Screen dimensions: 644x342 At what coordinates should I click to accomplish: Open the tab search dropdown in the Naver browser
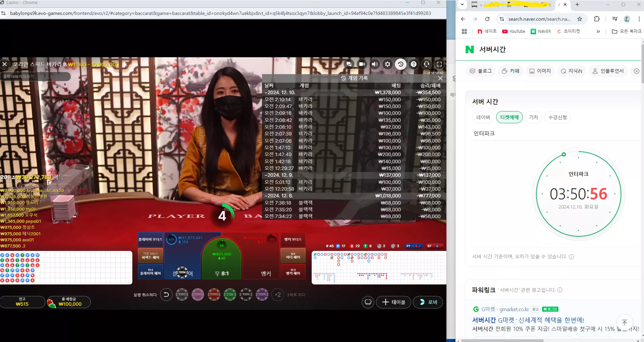click(x=462, y=5)
